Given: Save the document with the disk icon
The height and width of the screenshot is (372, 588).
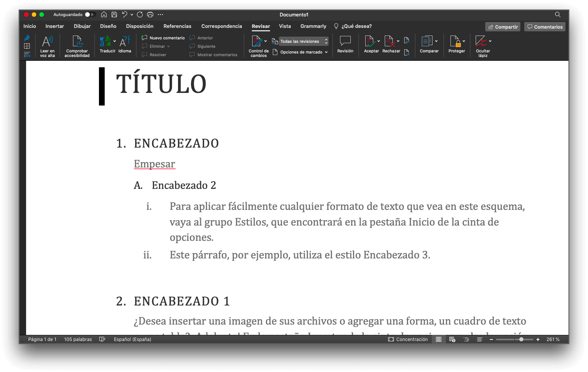Looking at the screenshot, I should [114, 15].
